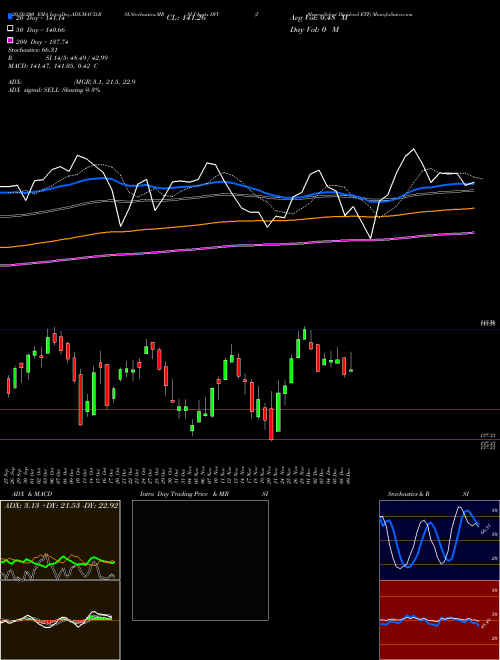Viewport: 500px width, 660px height.
Task: Click the 'ADX & MACD' panel title
Action: click(32, 494)
